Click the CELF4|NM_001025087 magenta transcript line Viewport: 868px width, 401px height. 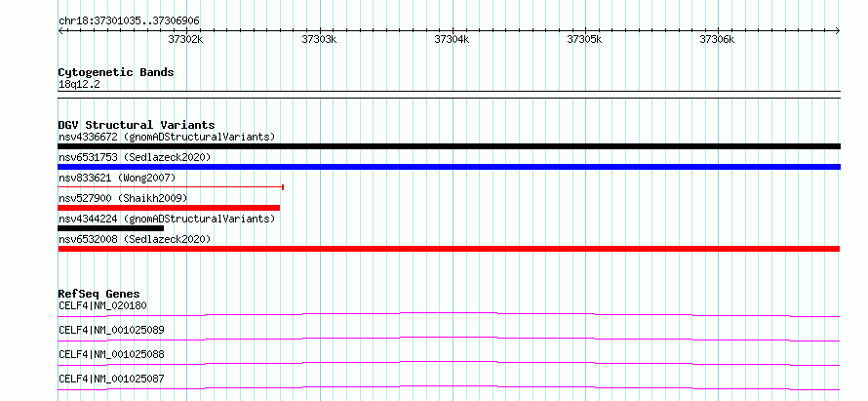[x=449, y=387]
